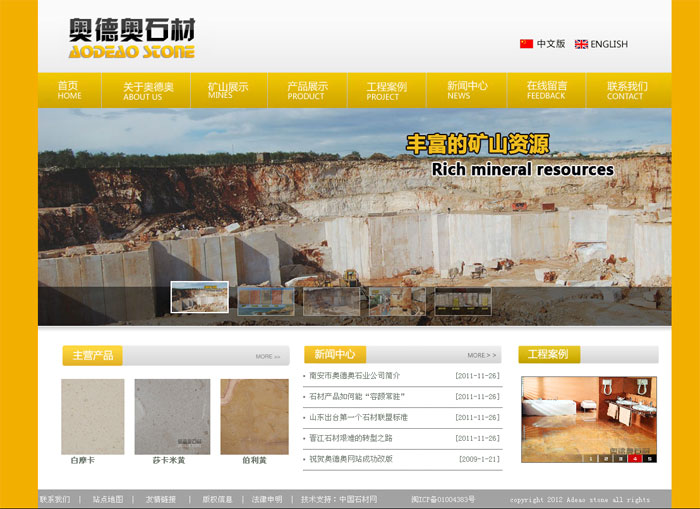Select the first banner slide thumbnail
The image size is (700, 509).
(199, 298)
